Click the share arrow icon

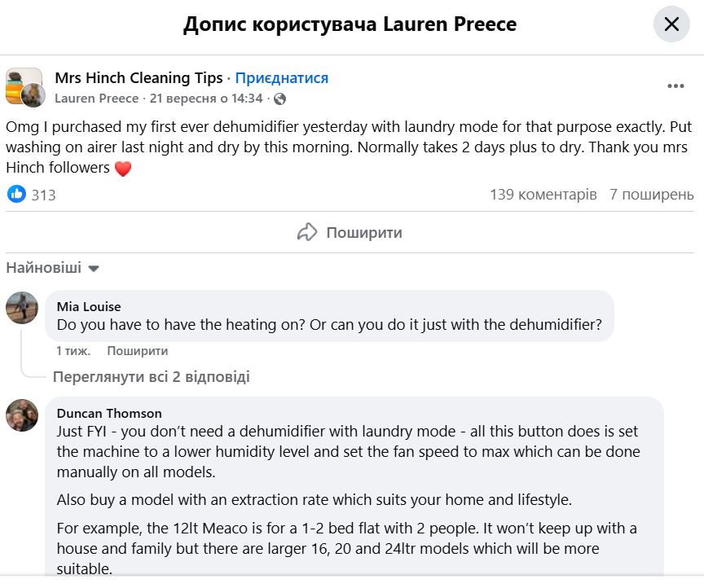point(307,232)
